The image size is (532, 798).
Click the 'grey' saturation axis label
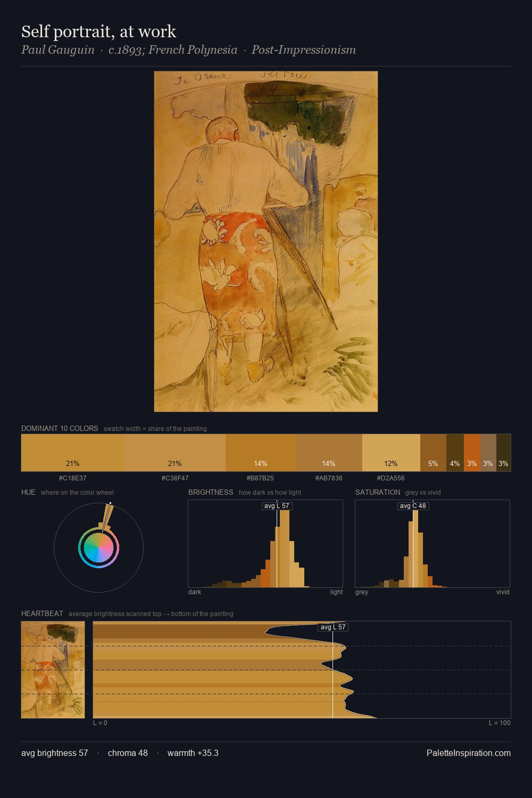[362, 592]
